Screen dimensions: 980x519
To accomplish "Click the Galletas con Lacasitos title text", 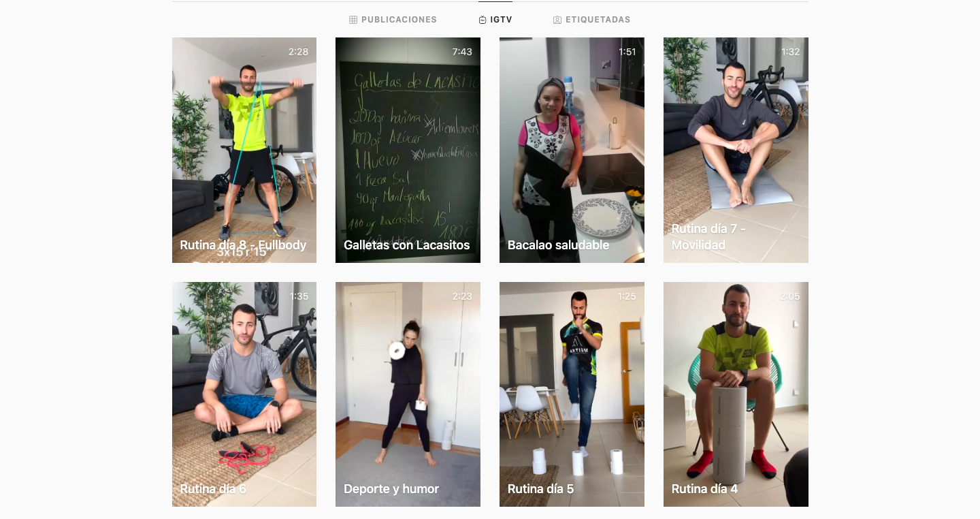I will point(407,245).
